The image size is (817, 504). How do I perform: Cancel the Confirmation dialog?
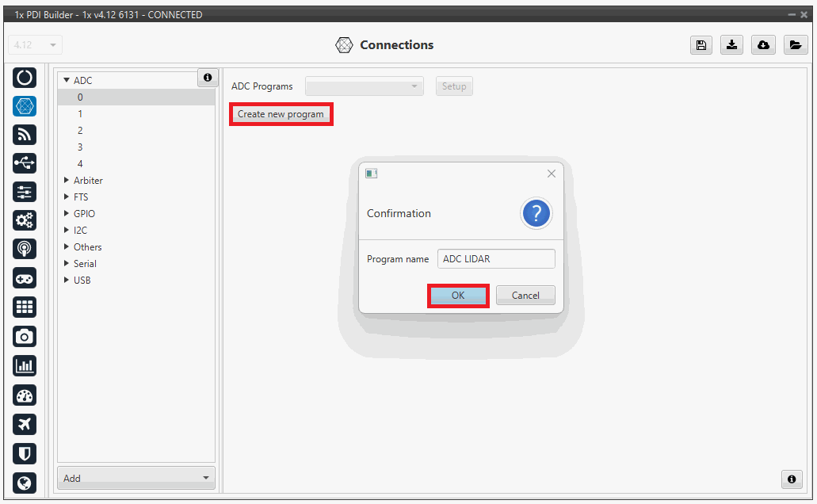[525, 296]
